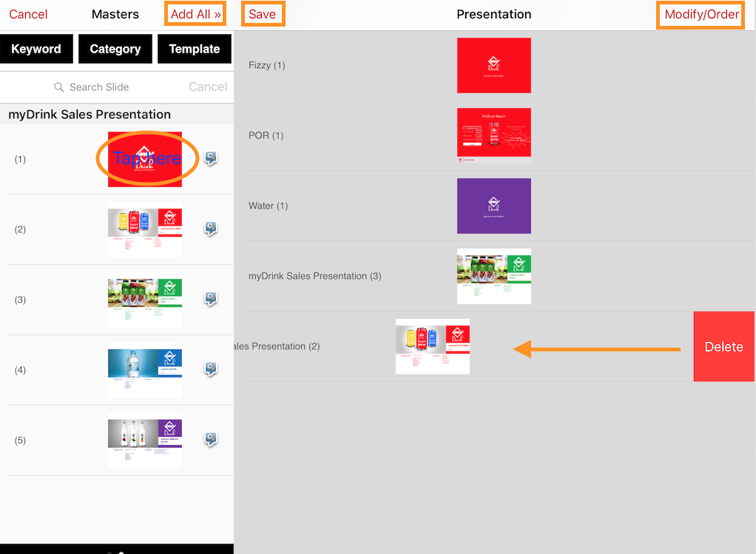This screenshot has height=554, width=756.
Task: Tap the zoom icon beside master slide 4
Action: point(211,369)
